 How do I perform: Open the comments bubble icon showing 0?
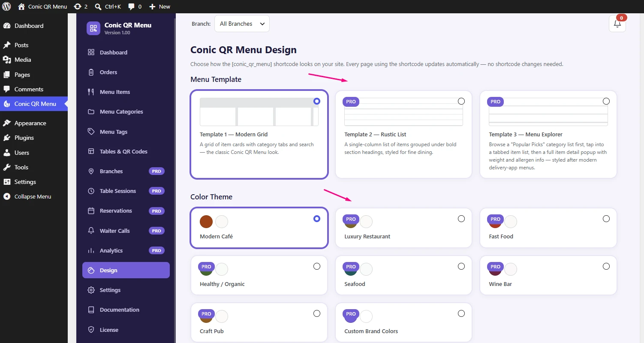(x=132, y=6)
